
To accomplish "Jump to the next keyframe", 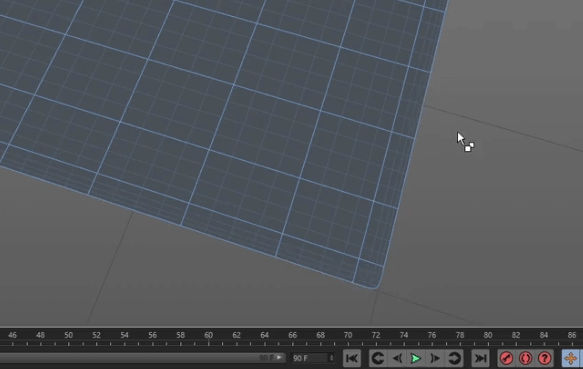I will tap(454, 358).
